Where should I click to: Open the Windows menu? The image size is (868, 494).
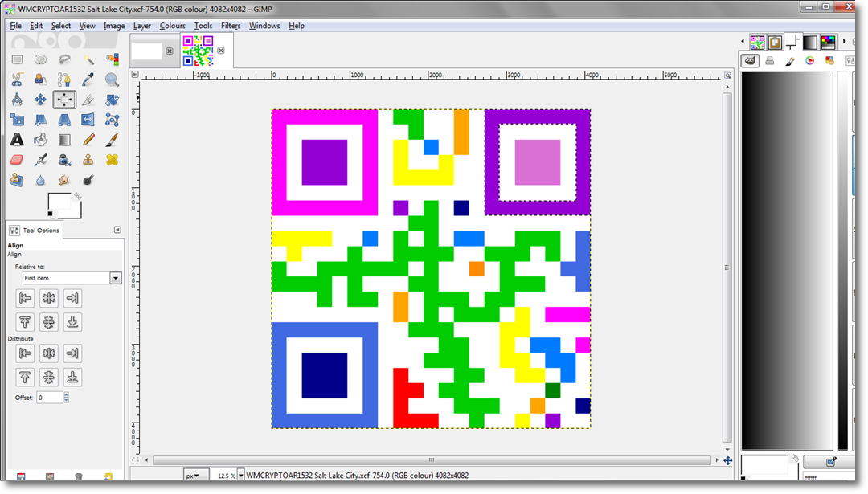click(x=264, y=26)
